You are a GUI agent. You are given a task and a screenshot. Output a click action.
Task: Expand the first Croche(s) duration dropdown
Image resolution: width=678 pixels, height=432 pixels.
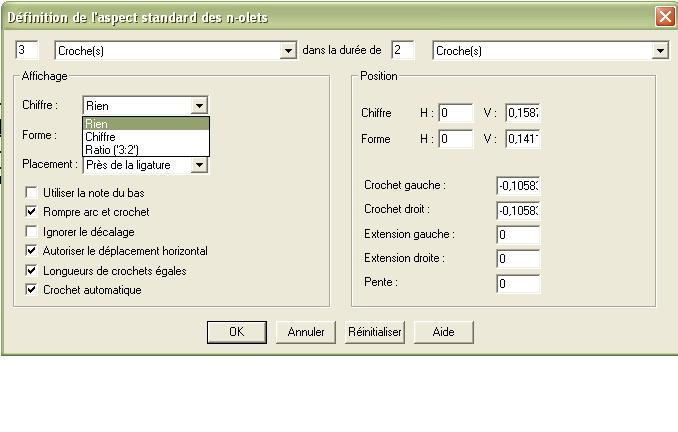(289, 51)
